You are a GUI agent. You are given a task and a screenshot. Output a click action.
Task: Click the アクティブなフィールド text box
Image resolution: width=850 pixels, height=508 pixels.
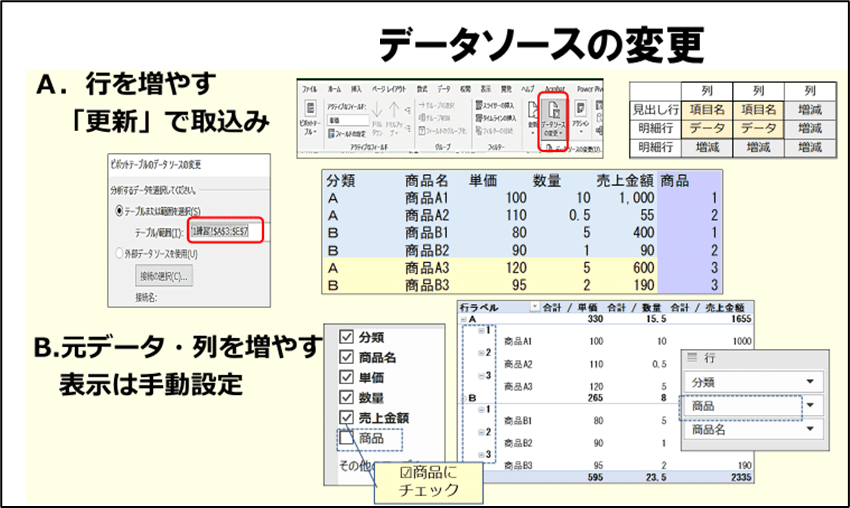click(x=348, y=120)
